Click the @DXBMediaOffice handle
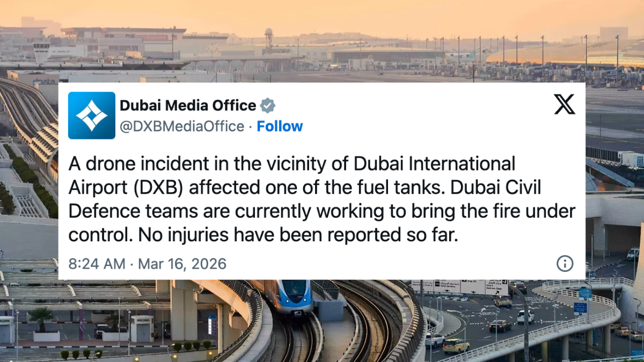 182,127
